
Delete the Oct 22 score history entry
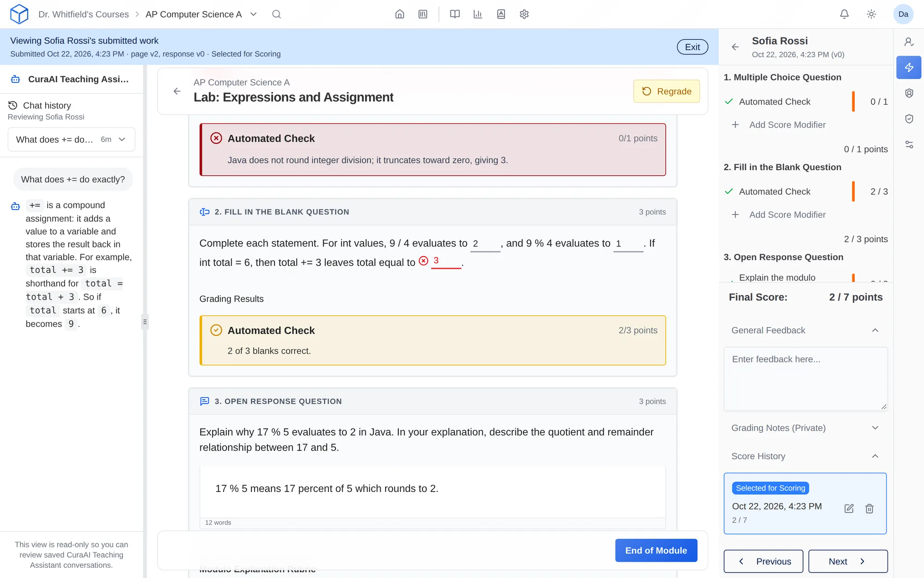869,509
